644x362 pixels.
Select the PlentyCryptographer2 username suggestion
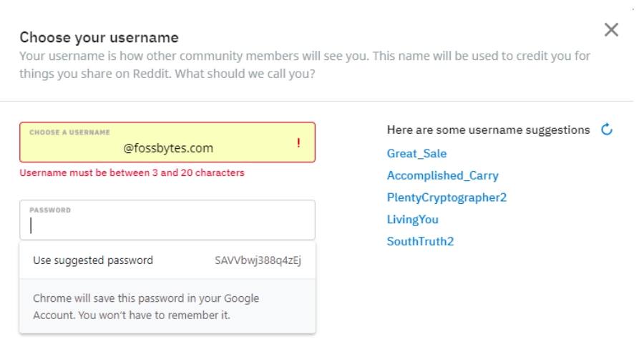tap(447, 197)
